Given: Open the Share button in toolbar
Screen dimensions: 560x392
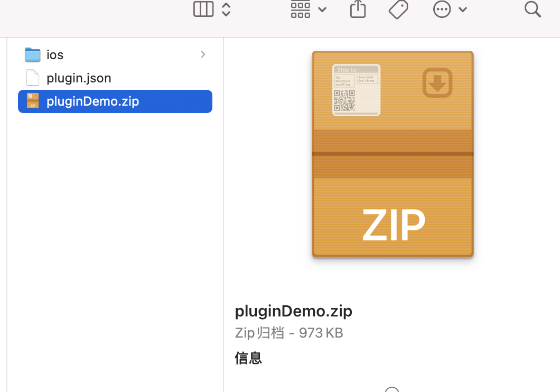Looking at the screenshot, I should coord(358,8).
